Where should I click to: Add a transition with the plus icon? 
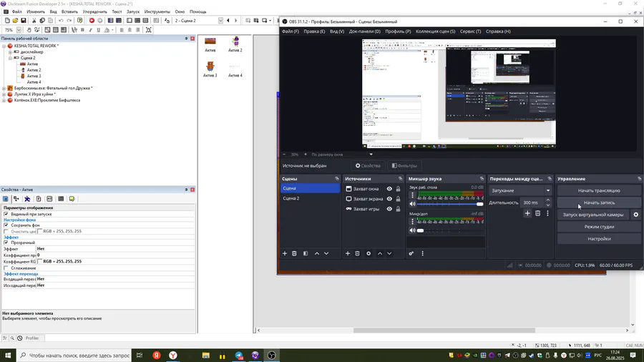[527, 213]
